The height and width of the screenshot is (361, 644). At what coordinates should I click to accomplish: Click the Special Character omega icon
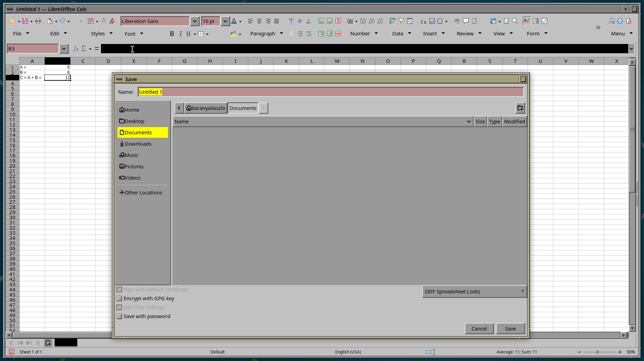pos(440,21)
